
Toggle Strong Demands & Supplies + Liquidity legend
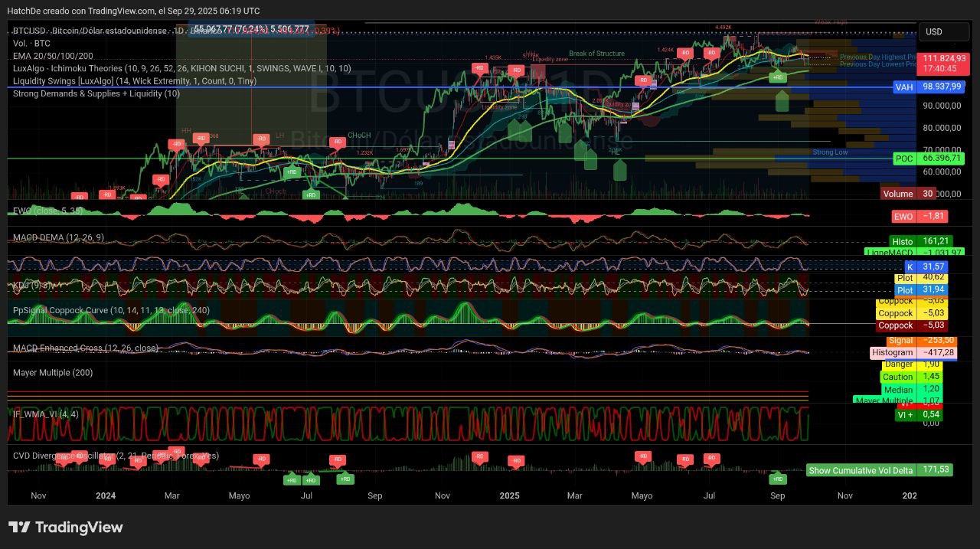(x=96, y=93)
